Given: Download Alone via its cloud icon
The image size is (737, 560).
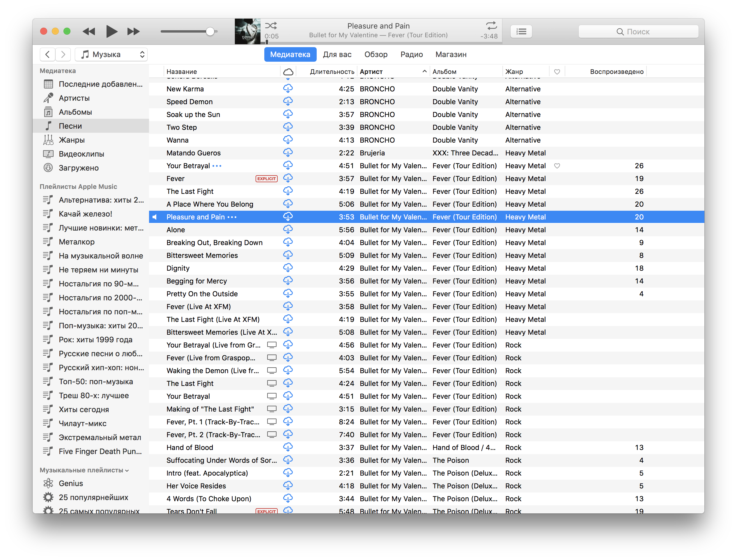Looking at the screenshot, I should pos(288,229).
